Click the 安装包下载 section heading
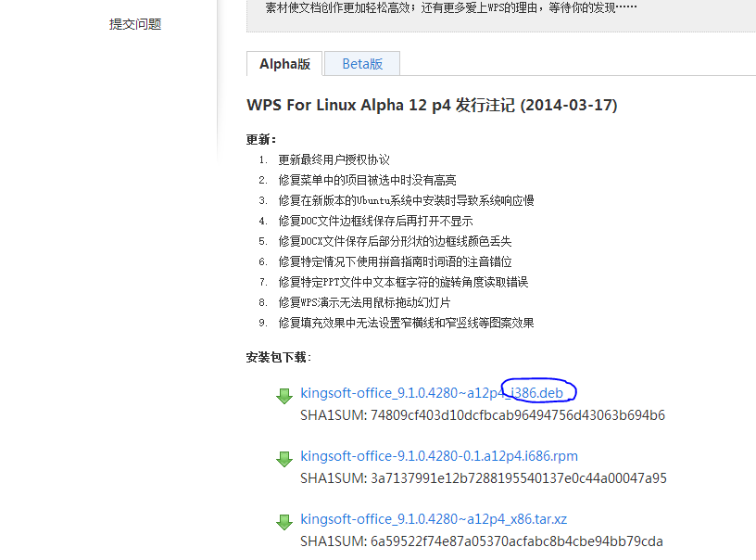This screenshot has height=560, width=756. tap(279, 357)
